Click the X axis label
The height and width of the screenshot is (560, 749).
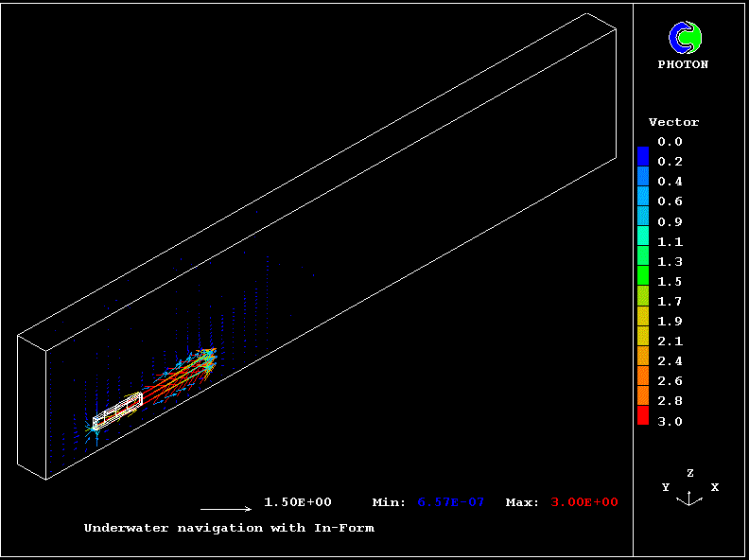714,487
